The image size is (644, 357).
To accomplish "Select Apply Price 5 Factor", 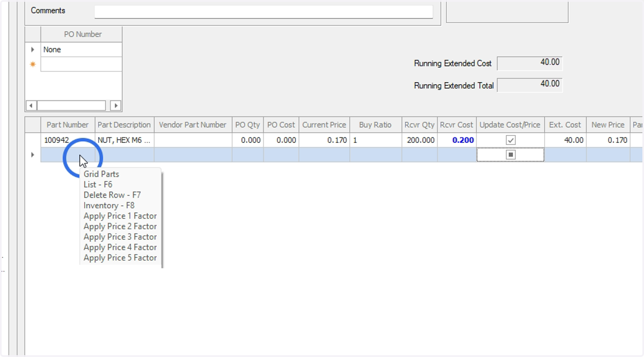I will click(120, 258).
